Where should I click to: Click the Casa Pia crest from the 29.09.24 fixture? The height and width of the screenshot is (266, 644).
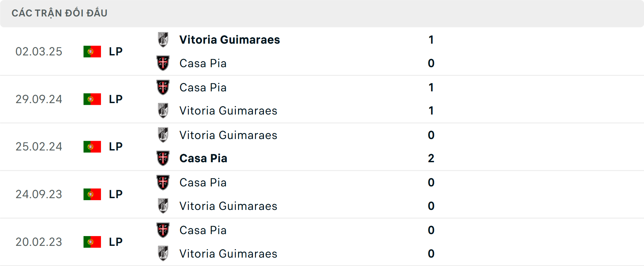[163, 87]
